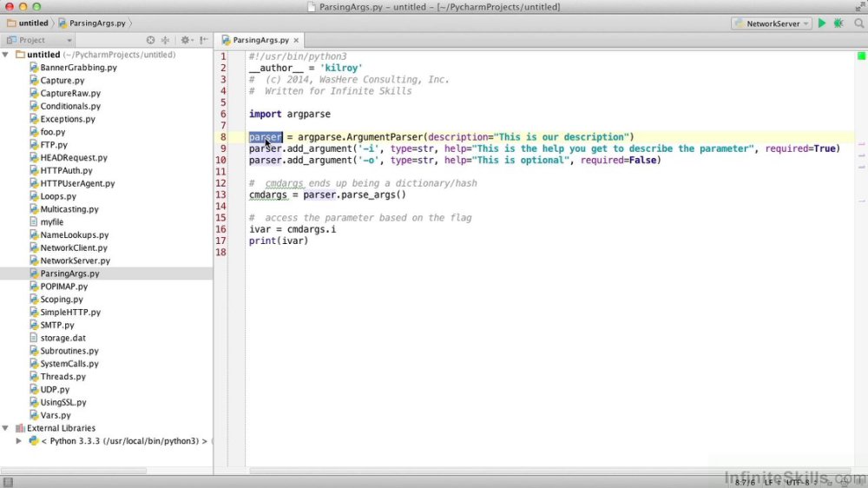The image size is (868, 488).
Task: Collapse all in Project panel toolbar
Action: click(x=165, y=40)
